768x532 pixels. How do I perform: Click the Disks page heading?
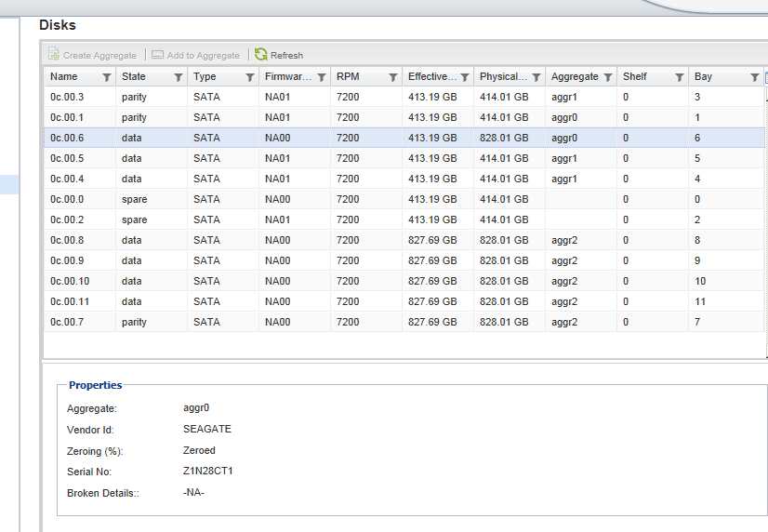point(58,25)
